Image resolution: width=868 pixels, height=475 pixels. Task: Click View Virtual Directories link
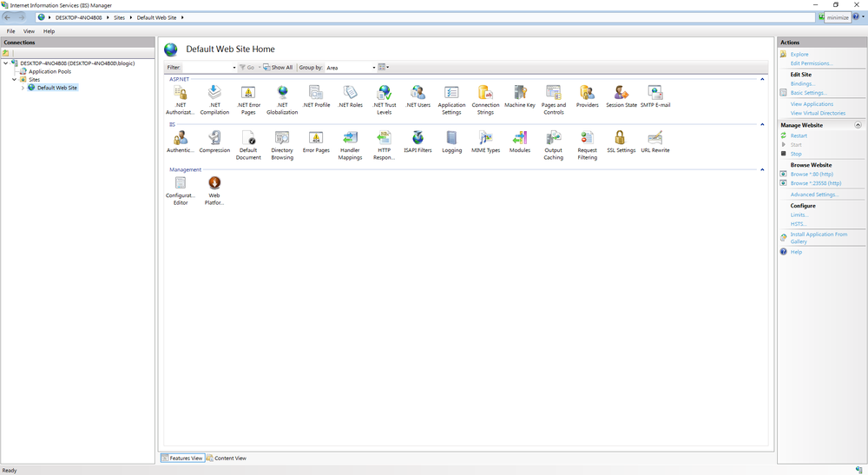pyautogui.click(x=819, y=113)
